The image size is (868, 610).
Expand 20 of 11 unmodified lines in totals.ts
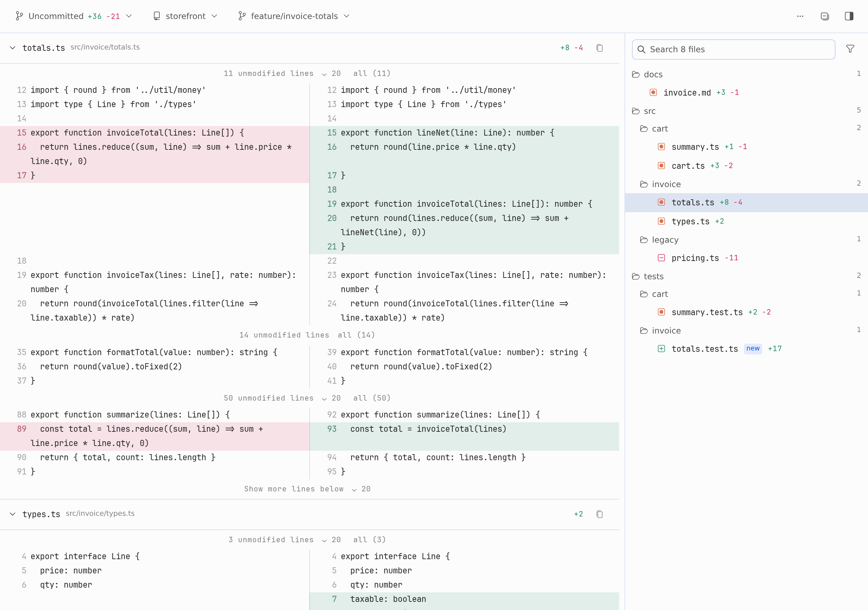pyautogui.click(x=332, y=74)
